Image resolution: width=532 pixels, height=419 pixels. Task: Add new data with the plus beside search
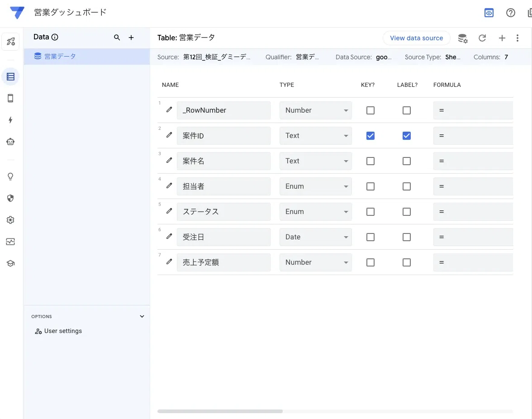131,37
